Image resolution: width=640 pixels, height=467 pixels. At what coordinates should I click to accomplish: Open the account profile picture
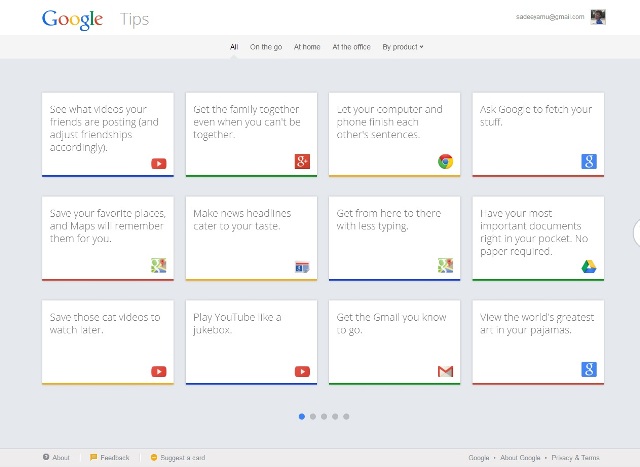pyautogui.click(x=598, y=17)
